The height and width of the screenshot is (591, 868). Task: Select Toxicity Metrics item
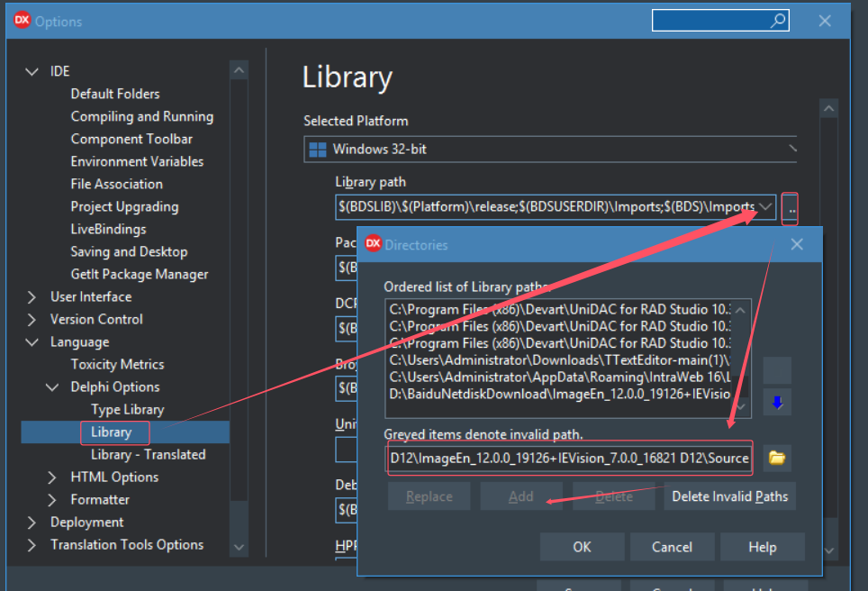point(117,365)
